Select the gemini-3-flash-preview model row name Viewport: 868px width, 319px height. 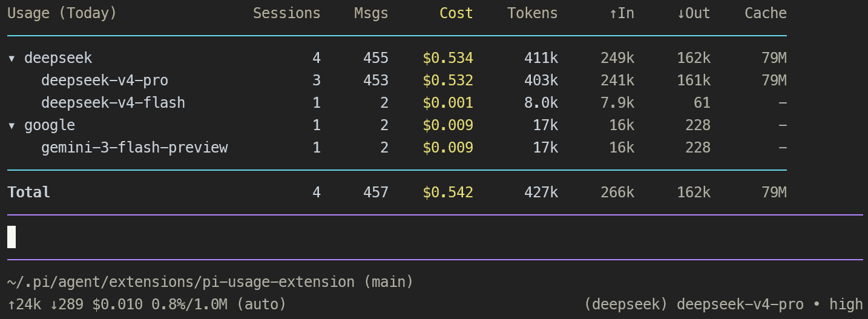134,148
